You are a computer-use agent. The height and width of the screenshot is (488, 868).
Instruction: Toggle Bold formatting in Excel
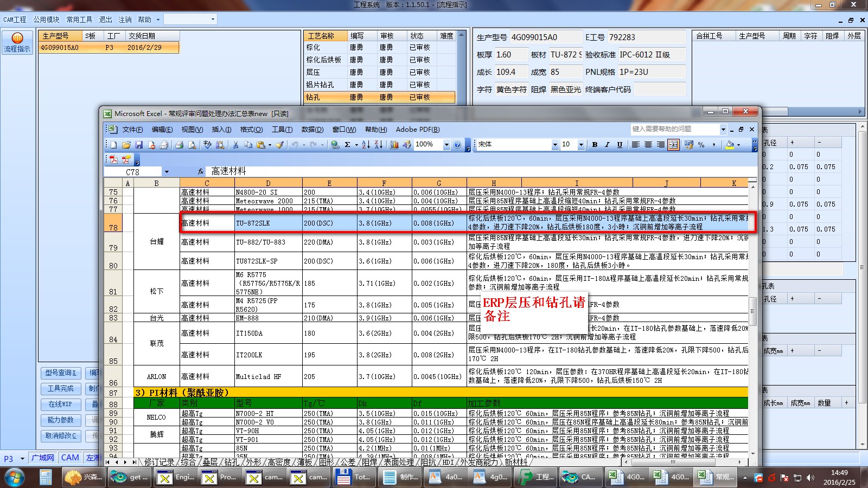595,145
